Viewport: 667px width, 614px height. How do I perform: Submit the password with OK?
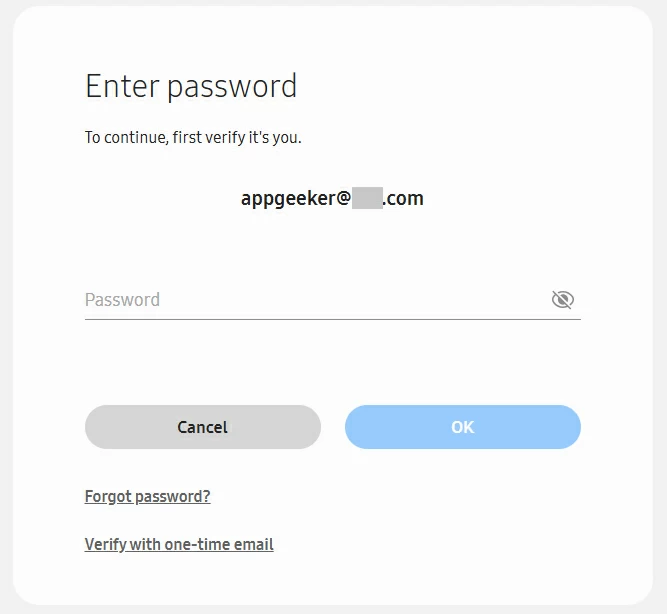(462, 427)
